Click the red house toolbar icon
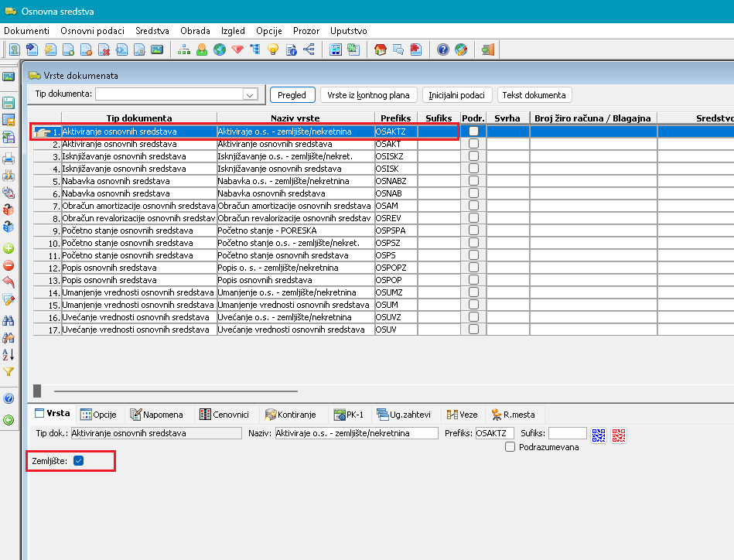 pos(380,50)
